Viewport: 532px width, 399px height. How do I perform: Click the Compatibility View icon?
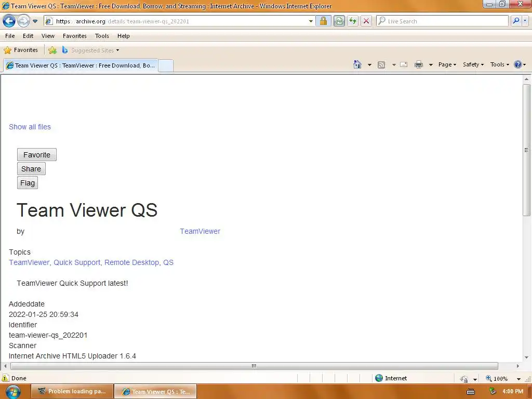[x=339, y=21]
